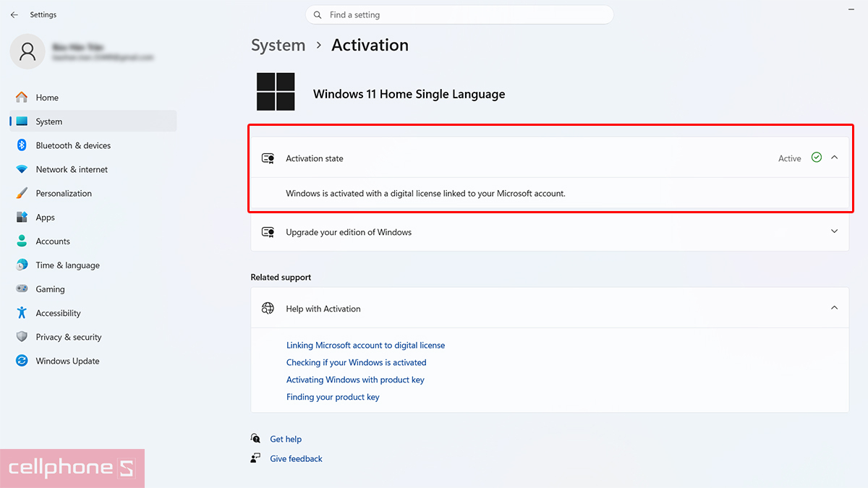The image size is (868, 488).
Task: Click the green Active checkmark icon
Action: [817, 158]
